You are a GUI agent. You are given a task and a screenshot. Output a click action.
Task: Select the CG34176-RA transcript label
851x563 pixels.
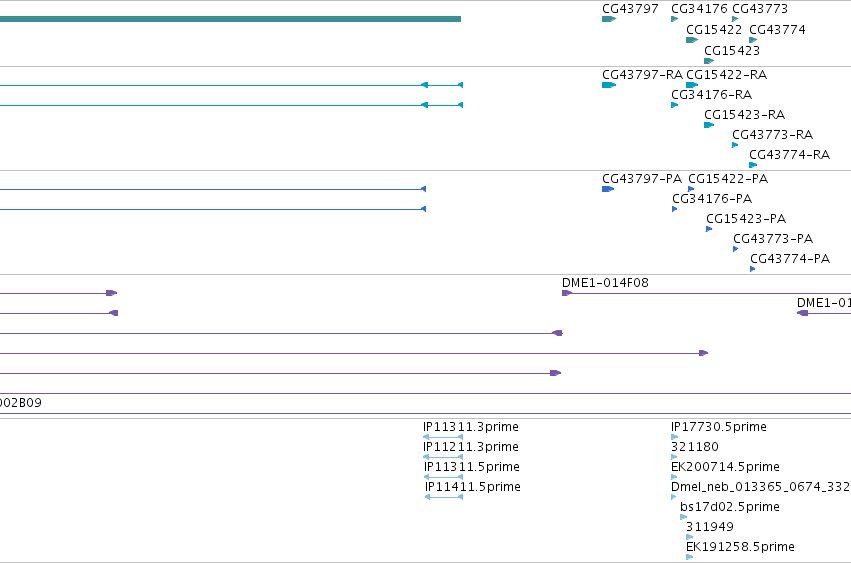(712, 95)
